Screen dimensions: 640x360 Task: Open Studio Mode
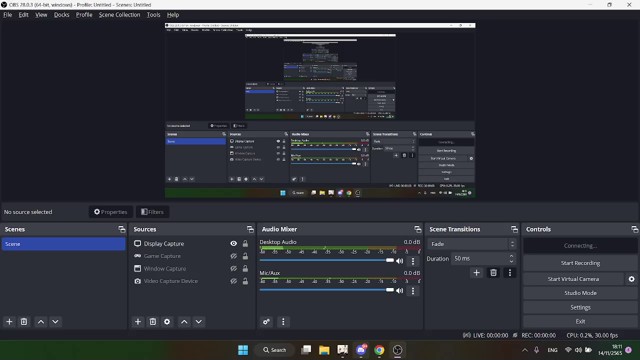[x=580, y=293]
